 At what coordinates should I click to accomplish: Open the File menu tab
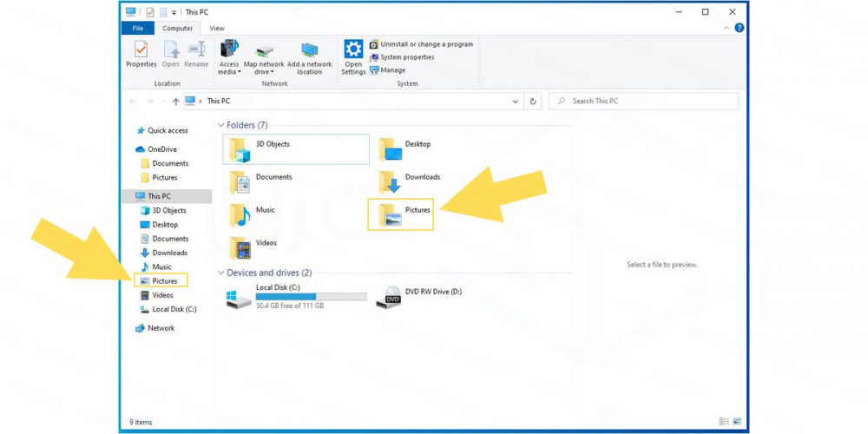coord(137,29)
